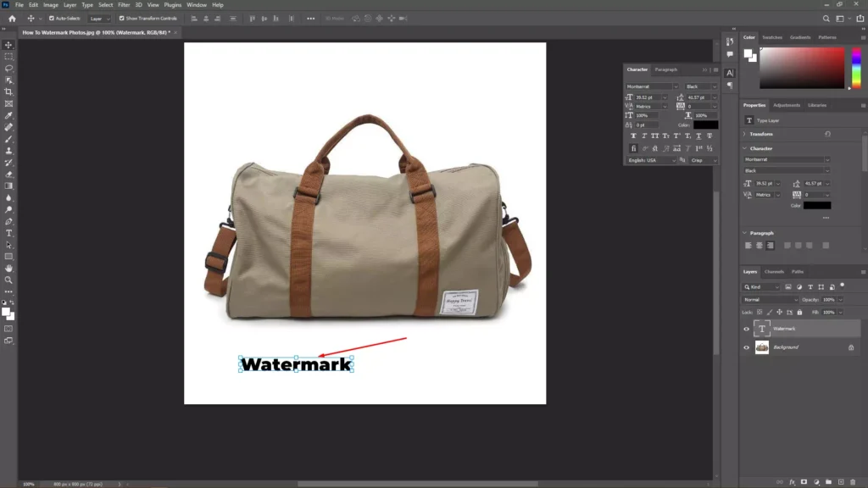868x488 pixels.
Task: Select the Gradient tool
Action: point(8,186)
